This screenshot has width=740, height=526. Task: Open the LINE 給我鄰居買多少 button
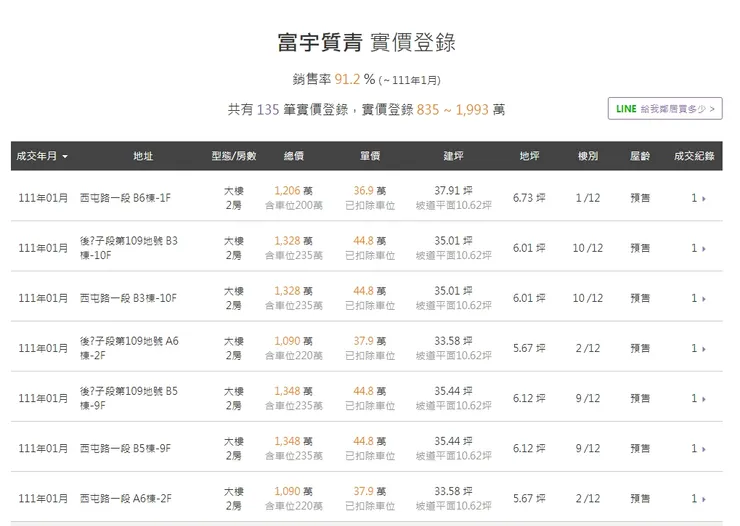click(664, 109)
